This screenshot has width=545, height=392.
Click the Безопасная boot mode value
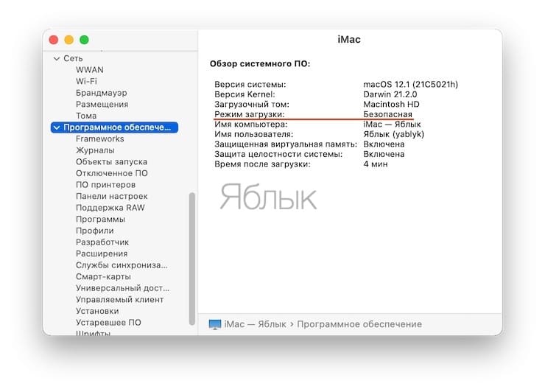[x=387, y=114]
